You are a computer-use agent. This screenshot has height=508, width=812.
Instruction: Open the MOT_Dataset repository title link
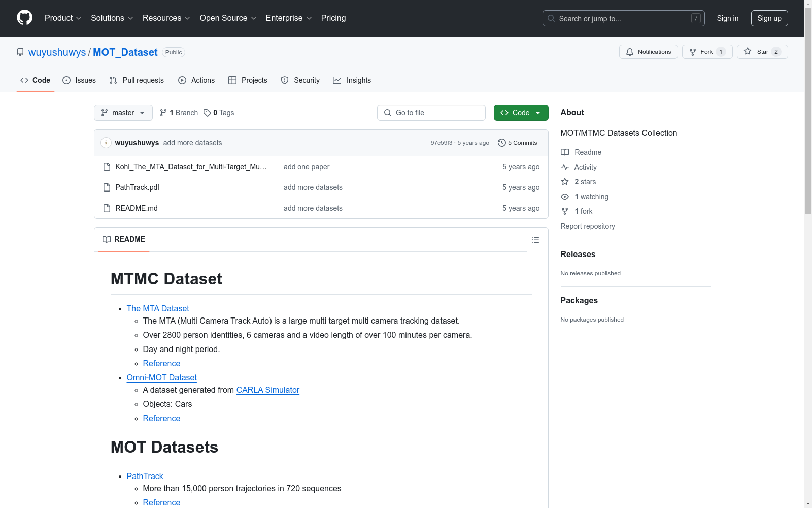pos(125,52)
